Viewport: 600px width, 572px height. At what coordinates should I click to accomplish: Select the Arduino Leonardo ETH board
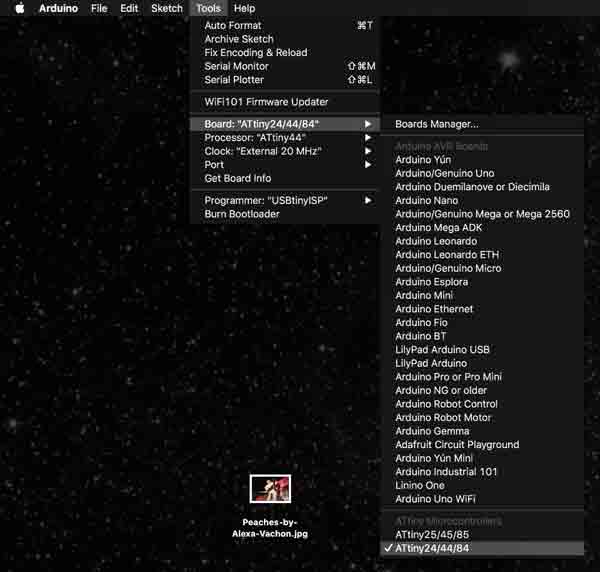coord(483,255)
